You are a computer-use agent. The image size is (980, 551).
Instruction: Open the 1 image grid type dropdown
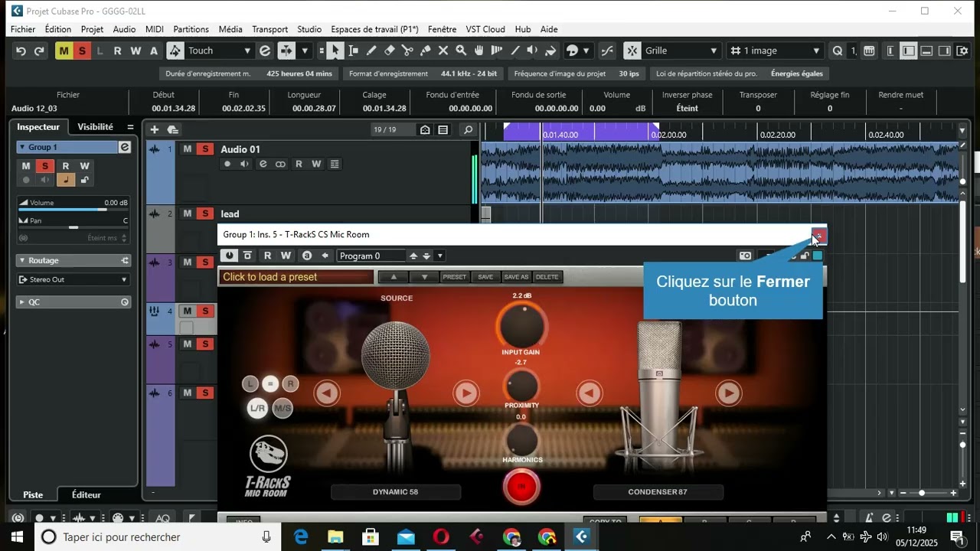775,51
